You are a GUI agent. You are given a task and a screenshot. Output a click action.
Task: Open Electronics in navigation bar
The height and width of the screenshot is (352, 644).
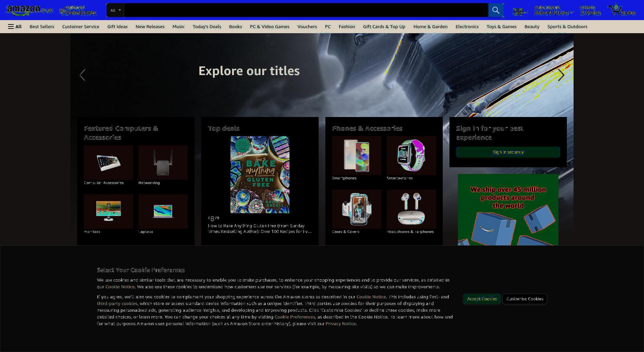pyautogui.click(x=467, y=26)
